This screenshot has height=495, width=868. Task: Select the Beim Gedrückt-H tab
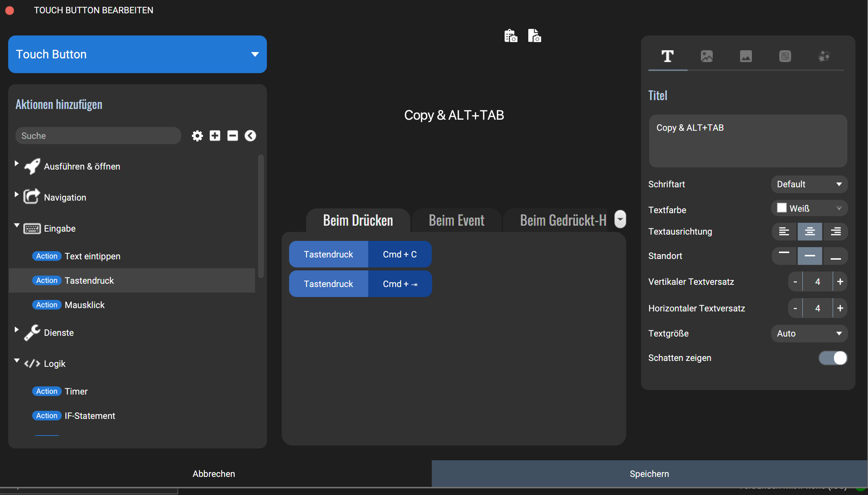[562, 221]
